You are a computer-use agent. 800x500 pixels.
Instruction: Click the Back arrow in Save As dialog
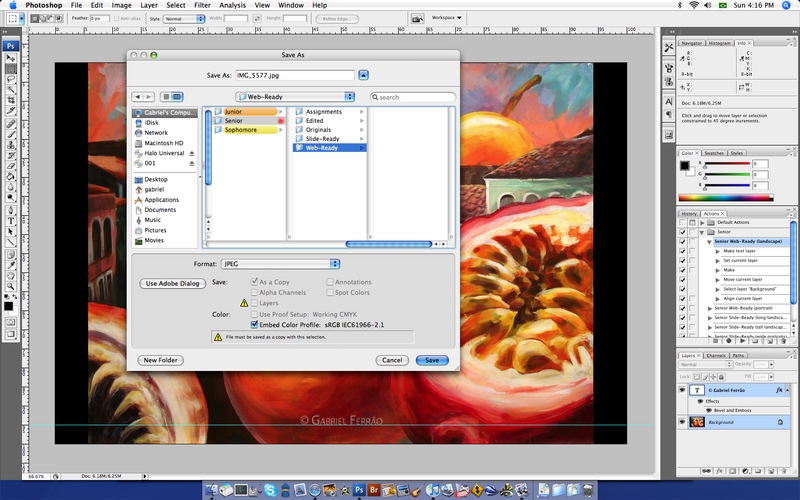(138, 97)
